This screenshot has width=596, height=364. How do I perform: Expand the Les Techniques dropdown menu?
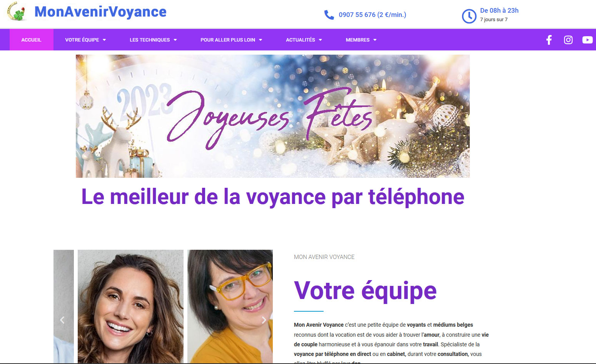[x=153, y=40]
